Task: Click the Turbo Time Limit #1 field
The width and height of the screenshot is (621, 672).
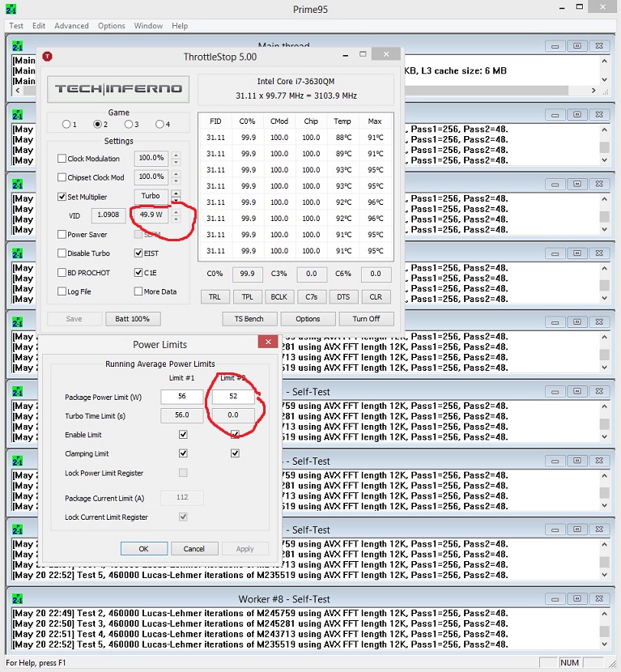Action: click(x=181, y=415)
